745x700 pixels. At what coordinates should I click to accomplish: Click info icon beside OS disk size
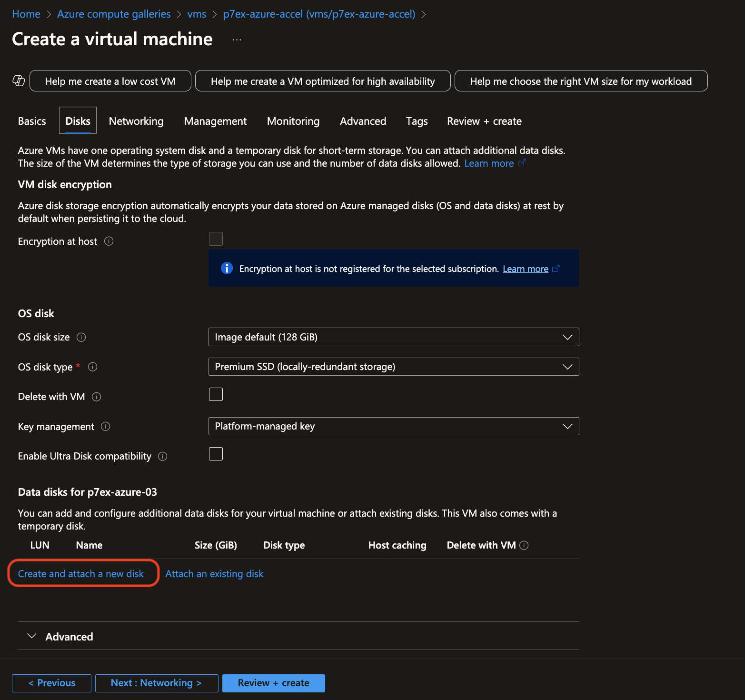(81, 338)
